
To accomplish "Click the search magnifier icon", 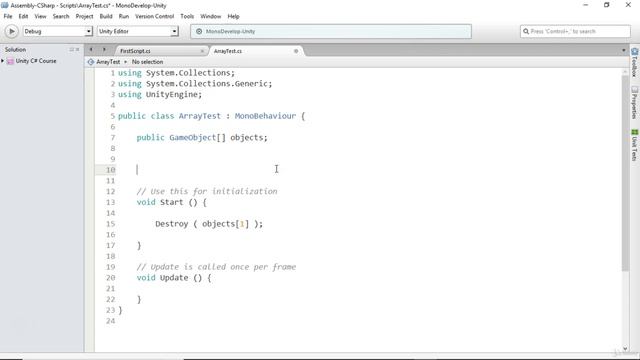I will 526,31.
